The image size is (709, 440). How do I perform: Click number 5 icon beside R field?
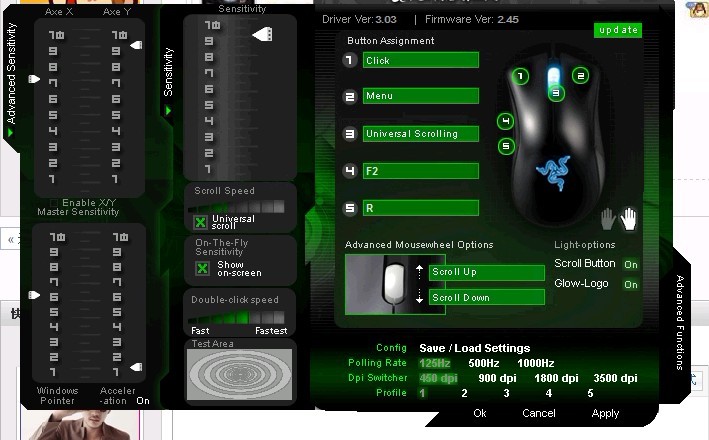click(x=350, y=208)
